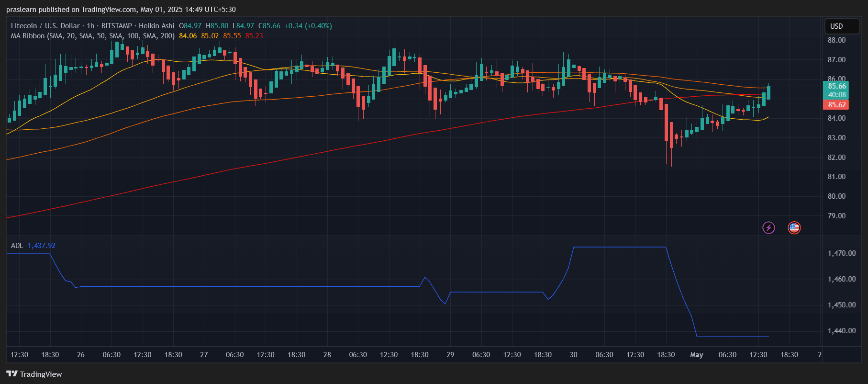Click the red 85.62 price tag
This screenshot has height=384, width=868.
pyautogui.click(x=836, y=105)
